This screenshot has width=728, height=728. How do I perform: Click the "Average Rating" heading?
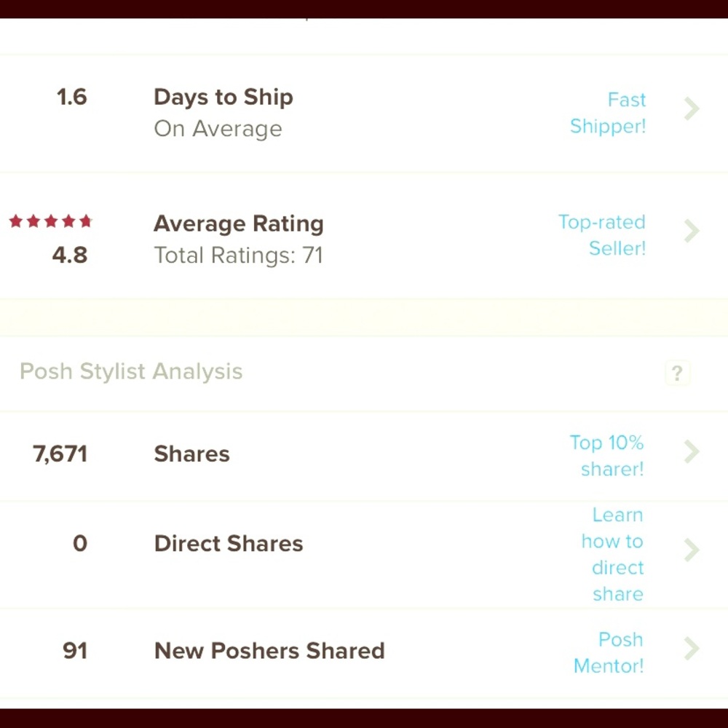pos(238,223)
